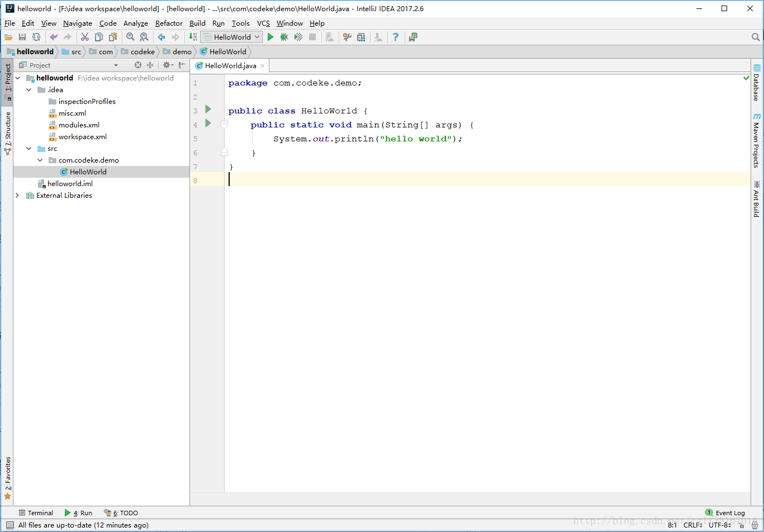Open the Database side panel
The width and height of the screenshot is (764, 532).
click(757, 82)
